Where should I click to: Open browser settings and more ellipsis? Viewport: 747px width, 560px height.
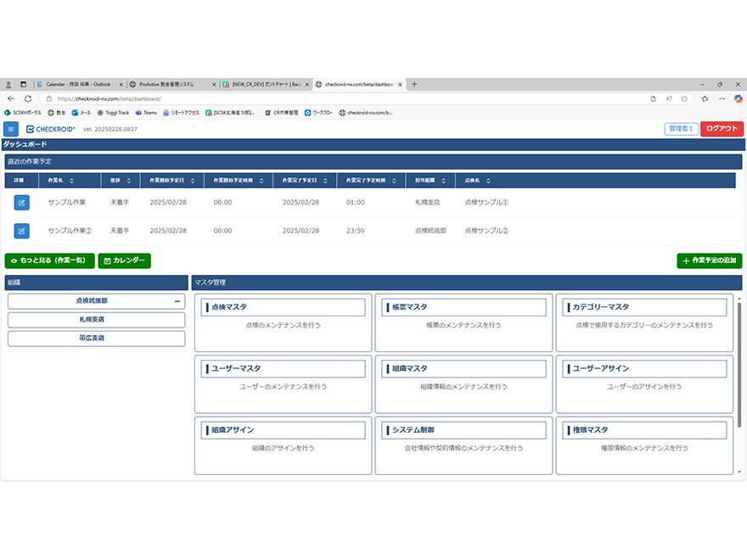pyautogui.click(x=722, y=98)
